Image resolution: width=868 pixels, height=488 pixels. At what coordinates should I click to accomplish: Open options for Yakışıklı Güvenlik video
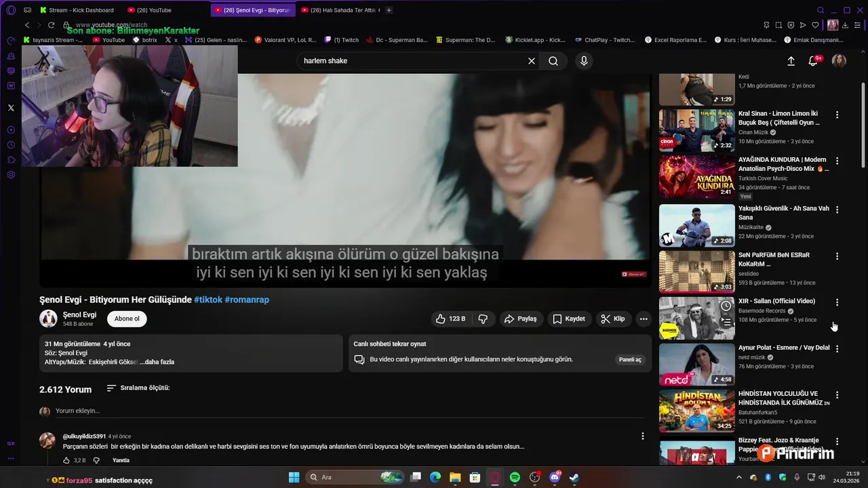[x=837, y=210]
